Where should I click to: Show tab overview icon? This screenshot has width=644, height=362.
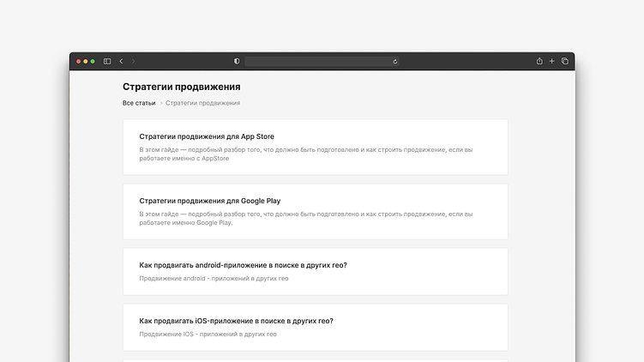[x=565, y=61]
